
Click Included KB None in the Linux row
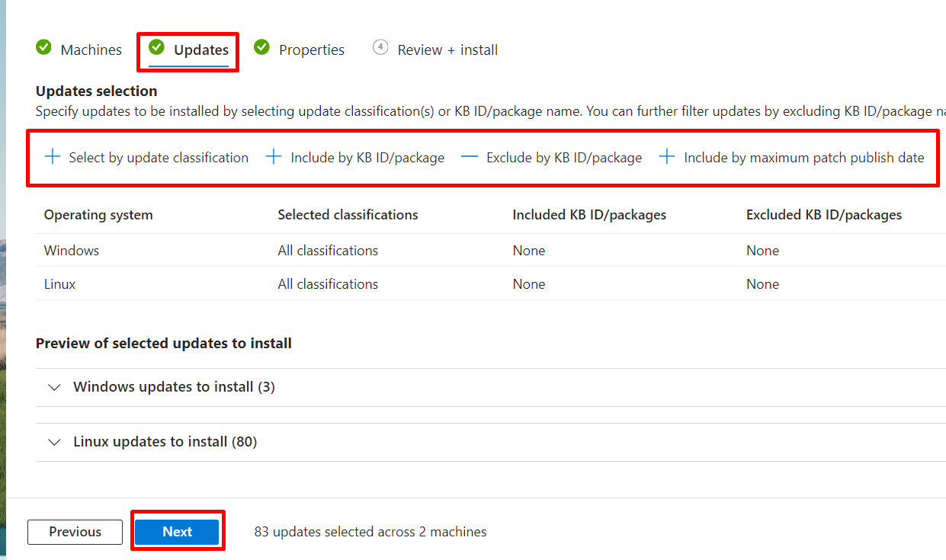[x=529, y=284]
